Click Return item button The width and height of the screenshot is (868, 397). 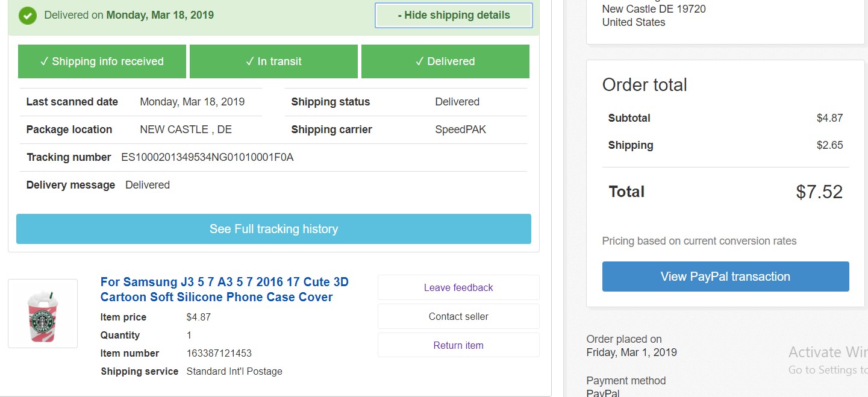(x=458, y=345)
